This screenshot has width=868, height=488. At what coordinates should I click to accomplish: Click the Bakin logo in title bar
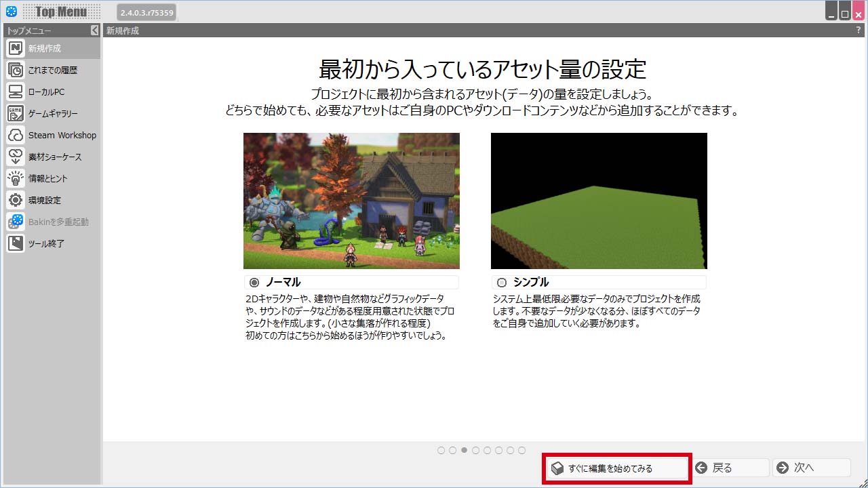(11, 12)
